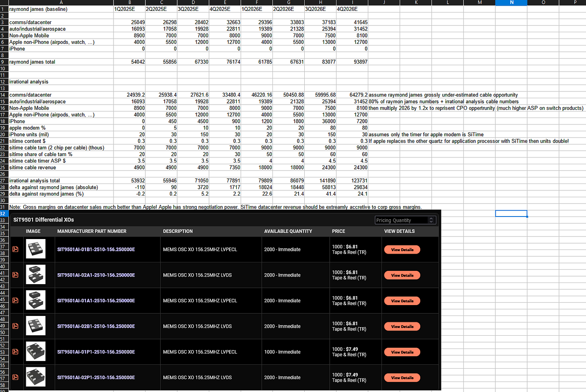Viewport: 586px width, 392px height.
Task: Click product image of SIT9501AI-02P1 part
Action: [36, 377]
